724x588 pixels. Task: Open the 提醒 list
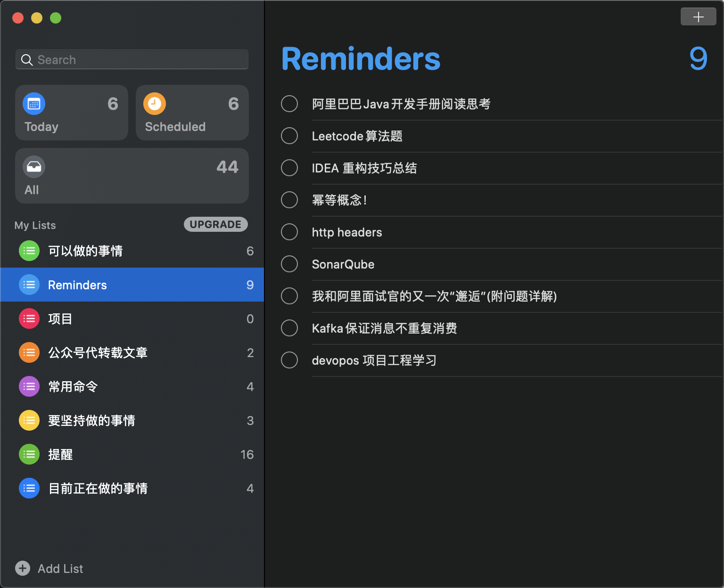click(x=60, y=454)
